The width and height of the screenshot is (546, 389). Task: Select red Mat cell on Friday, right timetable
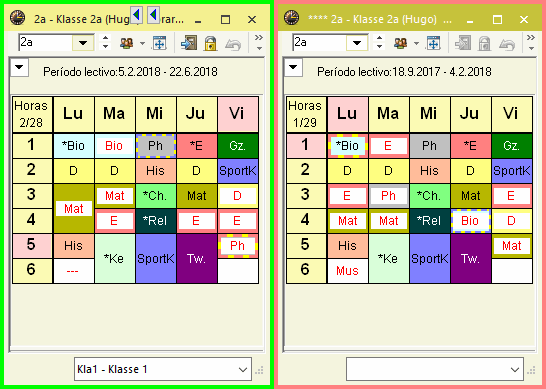[x=512, y=246]
